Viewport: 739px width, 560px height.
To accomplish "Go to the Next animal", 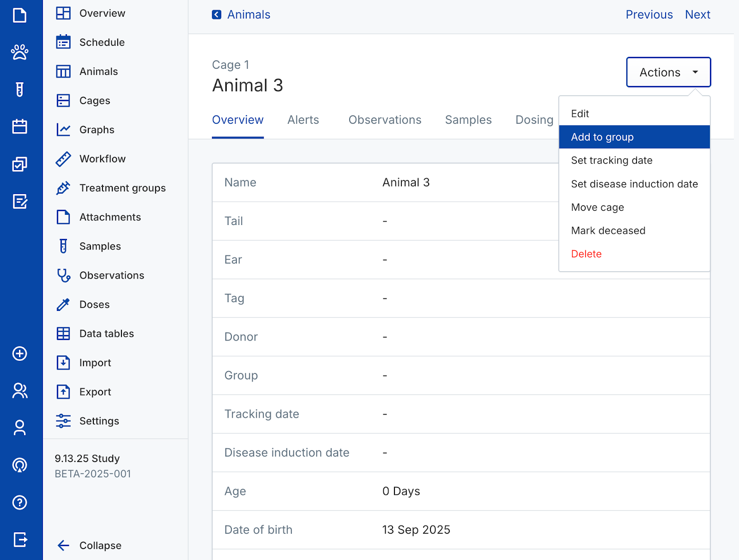I will coord(697,15).
